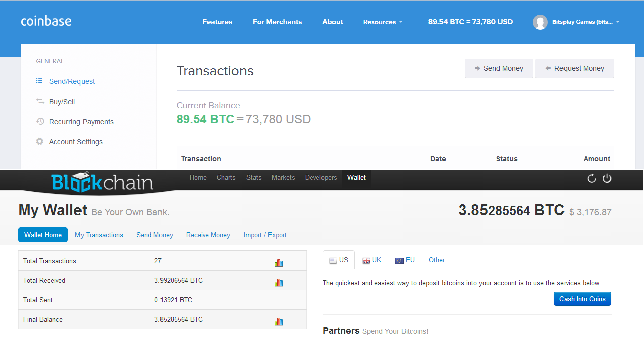Open Stats in the Blockchain navbar
Image resolution: width=644 pixels, height=339 pixels.
[254, 177]
